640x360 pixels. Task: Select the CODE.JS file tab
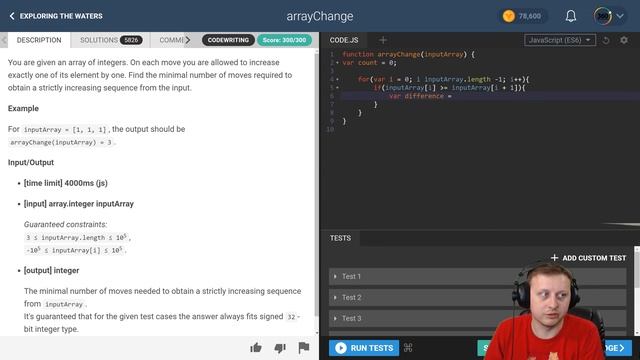(x=344, y=40)
